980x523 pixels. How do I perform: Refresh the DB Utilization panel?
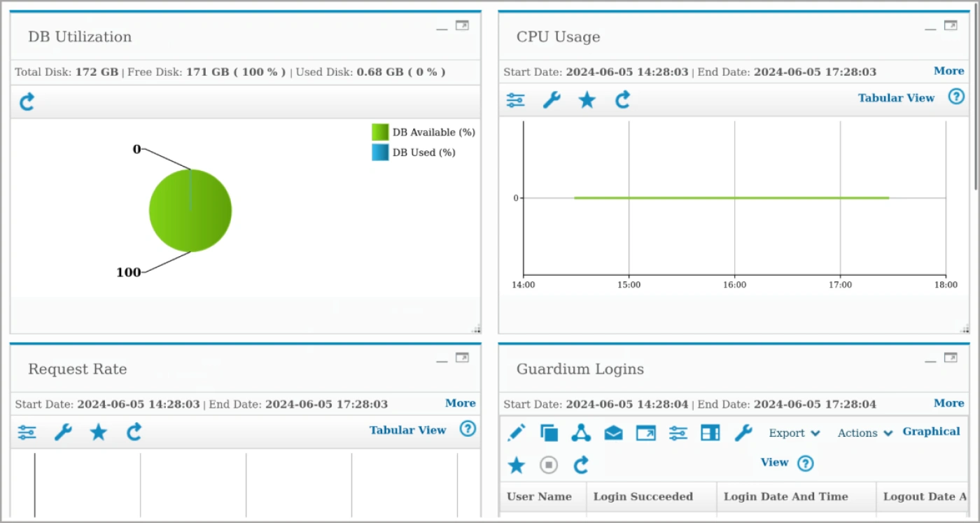click(27, 102)
